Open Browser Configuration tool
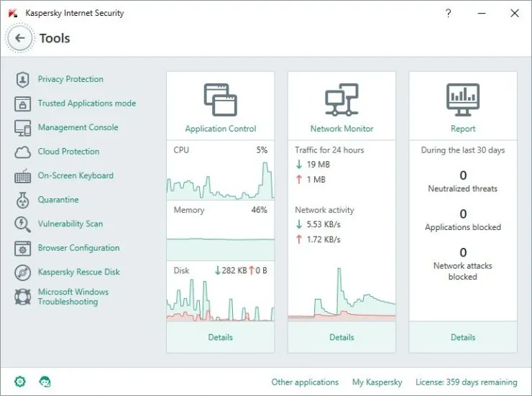 78,248
